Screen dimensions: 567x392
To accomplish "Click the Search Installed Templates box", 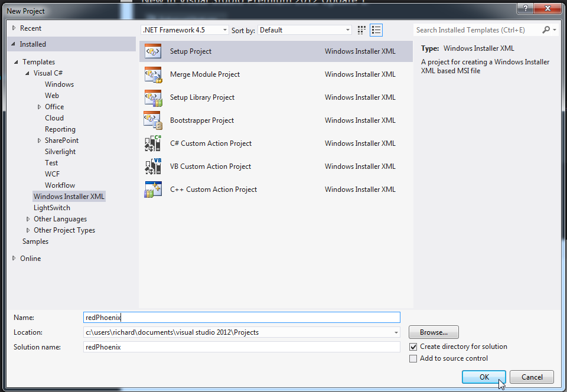I will 477,30.
